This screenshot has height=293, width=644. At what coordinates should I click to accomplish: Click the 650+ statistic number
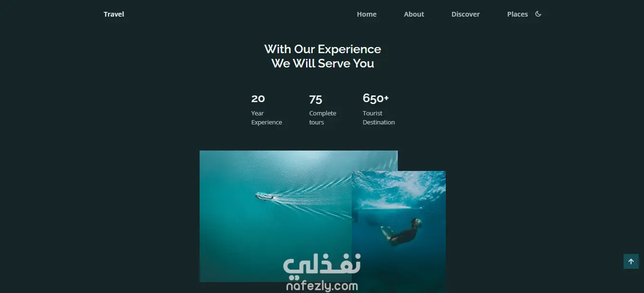375,98
